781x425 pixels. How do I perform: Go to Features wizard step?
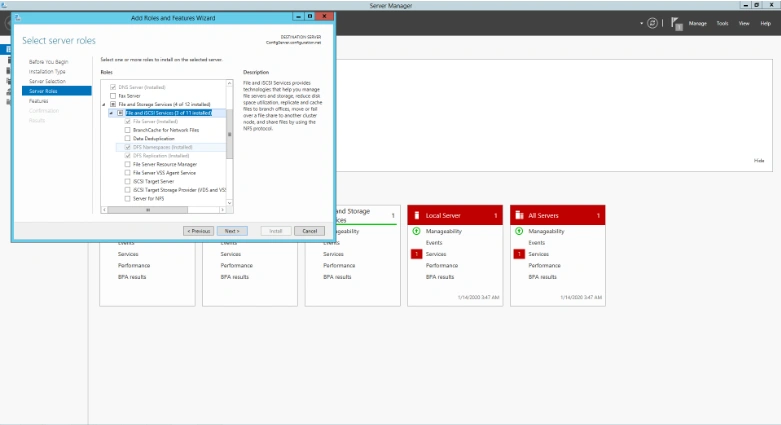point(38,101)
